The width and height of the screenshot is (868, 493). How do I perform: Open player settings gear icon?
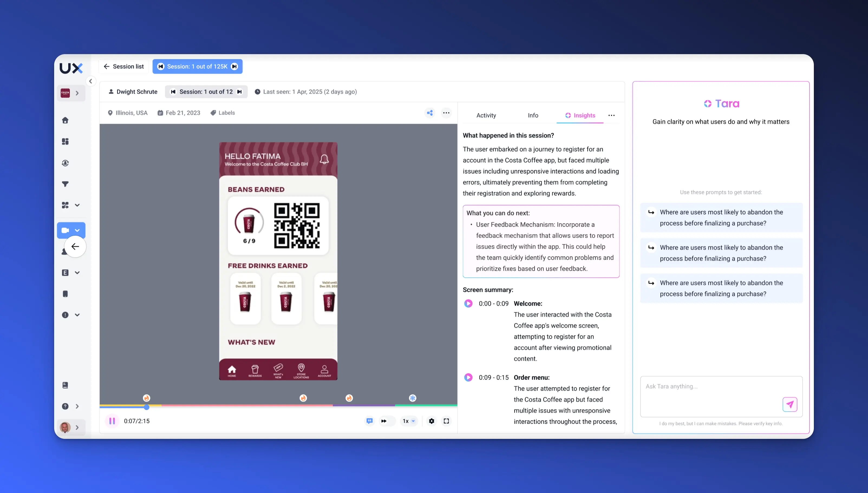coord(431,421)
